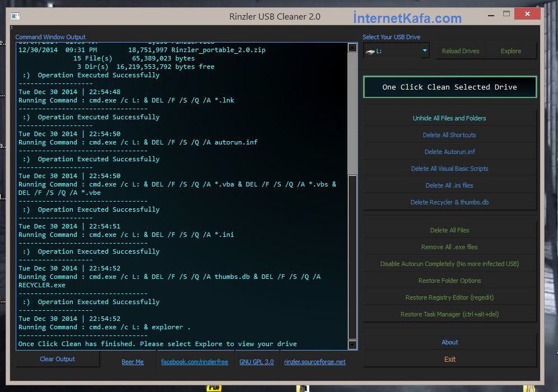The width and height of the screenshot is (558, 392).
Task: Click the '*.lnk' delete command line
Action: [x=126, y=100]
